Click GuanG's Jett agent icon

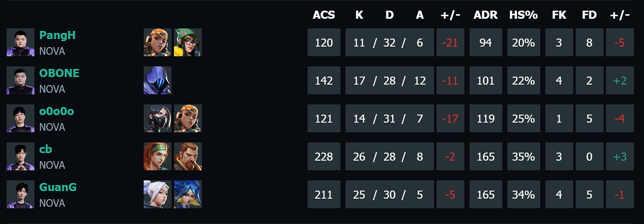click(x=157, y=194)
